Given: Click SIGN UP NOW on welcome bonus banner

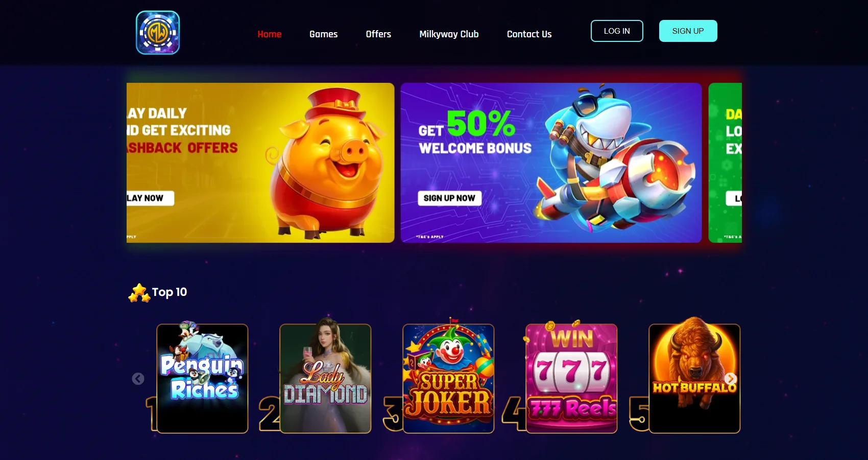Looking at the screenshot, I should tap(449, 198).
